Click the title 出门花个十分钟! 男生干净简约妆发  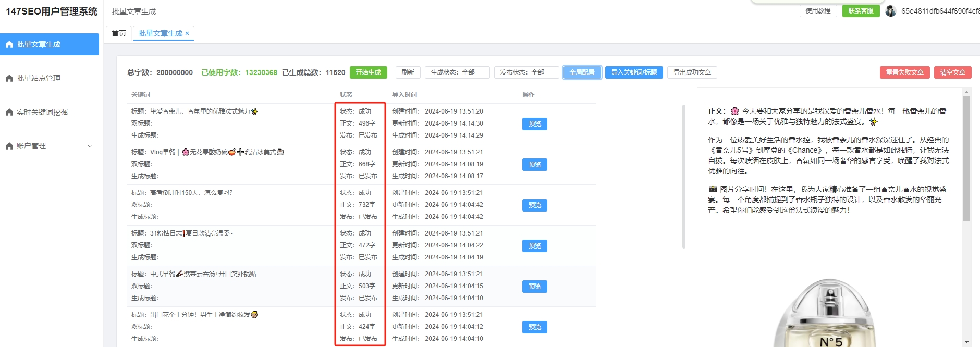(194, 315)
